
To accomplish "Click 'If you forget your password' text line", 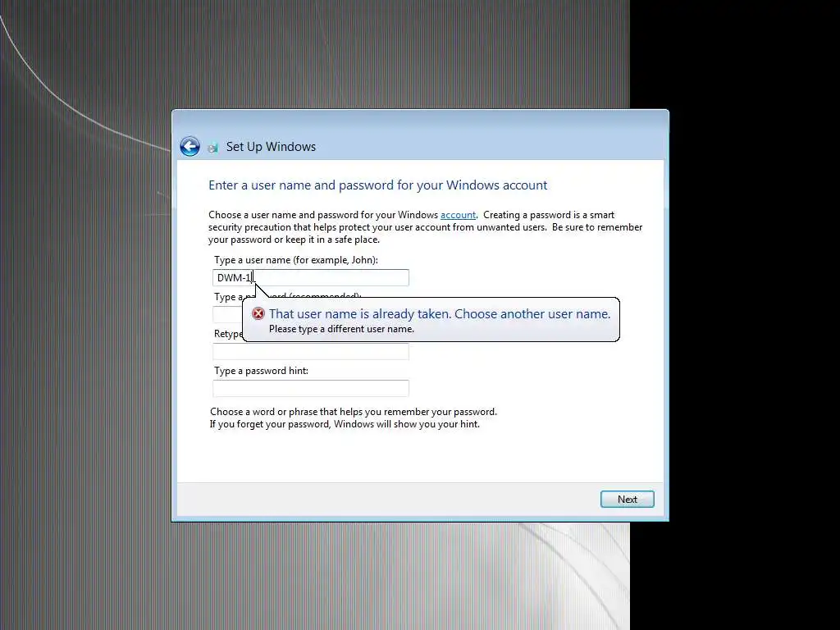I will [x=345, y=424].
